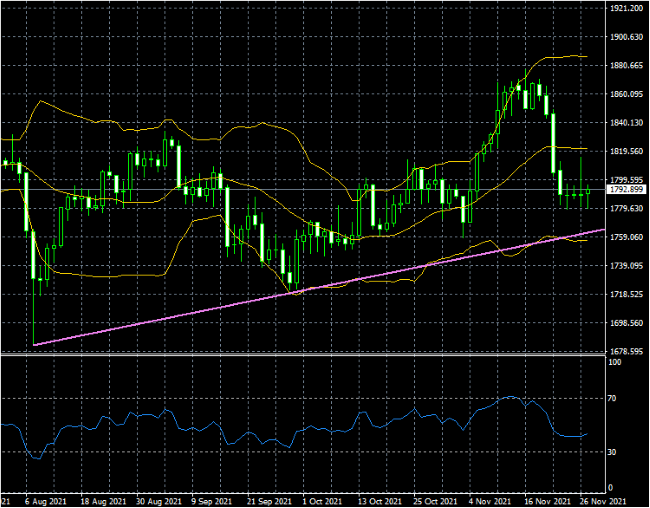Image resolution: width=650 pixels, height=508 pixels.
Task: Click the 1819.560 price level label
Action: click(x=626, y=151)
